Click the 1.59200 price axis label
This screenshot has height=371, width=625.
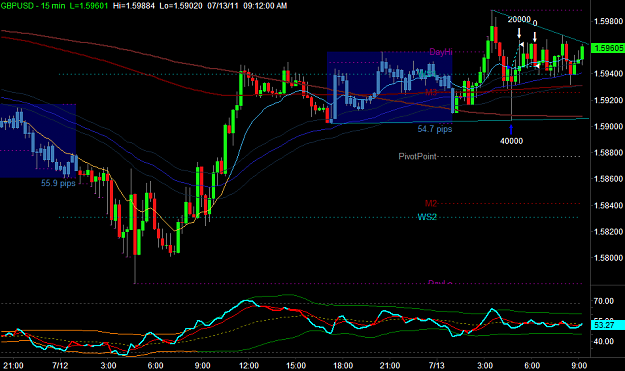[x=608, y=100]
